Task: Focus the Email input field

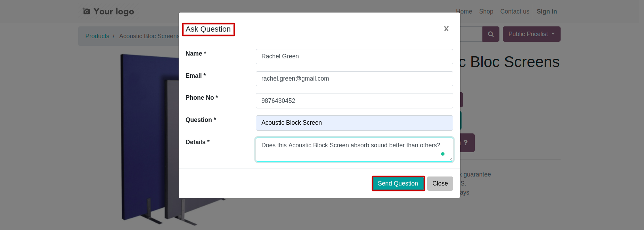Action: tap(354, 79)
